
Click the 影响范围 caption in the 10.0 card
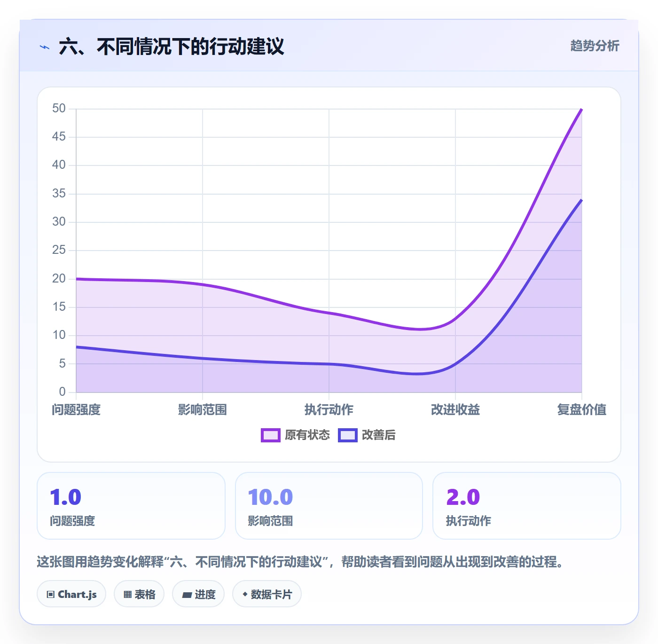point(270,521)
